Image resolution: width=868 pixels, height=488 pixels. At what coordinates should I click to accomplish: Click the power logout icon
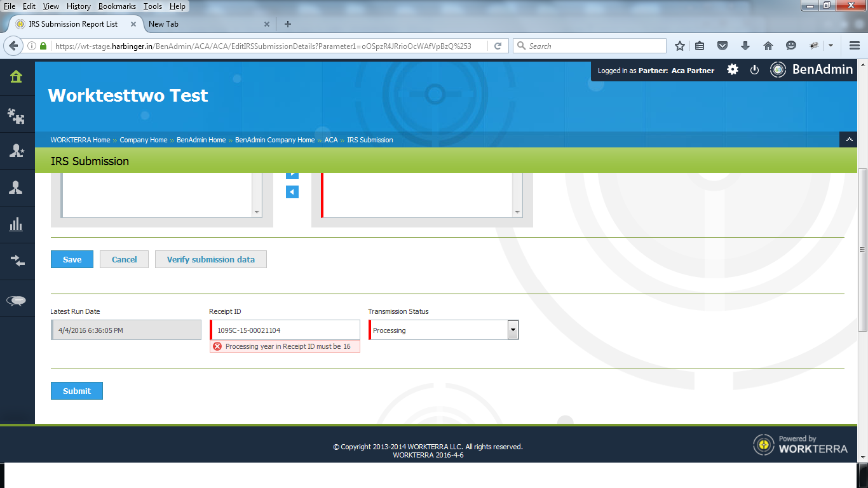[x=754, y=70]
